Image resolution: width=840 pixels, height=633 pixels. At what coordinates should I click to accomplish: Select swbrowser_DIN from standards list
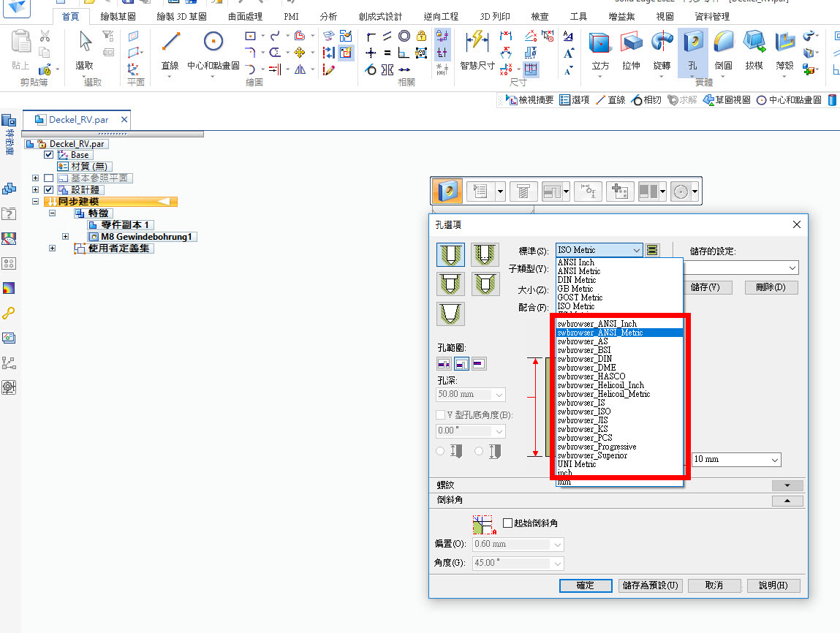620,359
